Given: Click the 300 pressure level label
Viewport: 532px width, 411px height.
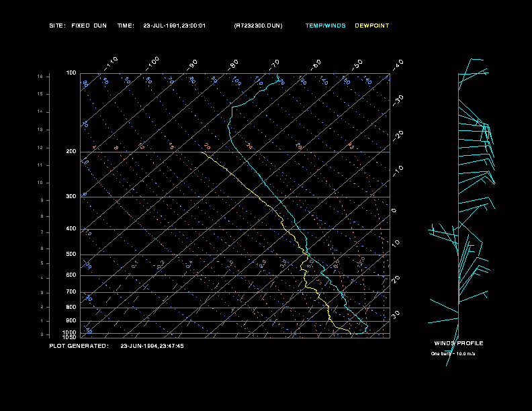Looking at the screenshot, I should [x=71, y=196].
